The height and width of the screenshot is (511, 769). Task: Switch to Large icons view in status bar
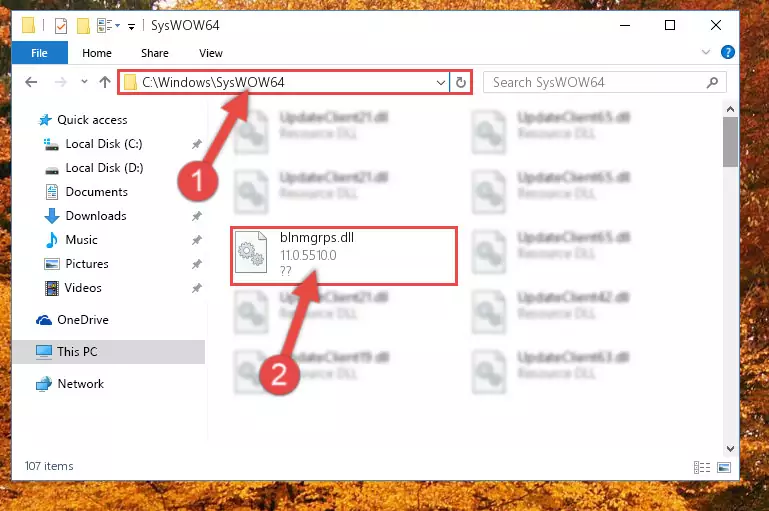pos(724,467)
